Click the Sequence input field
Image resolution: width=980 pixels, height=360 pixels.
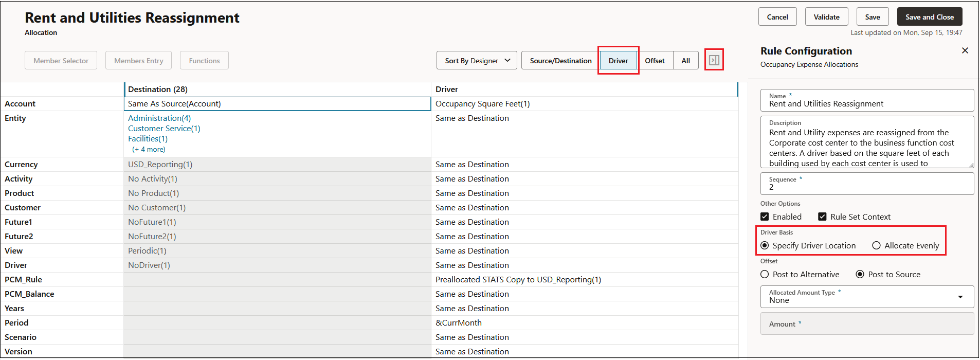coord(867,184)
